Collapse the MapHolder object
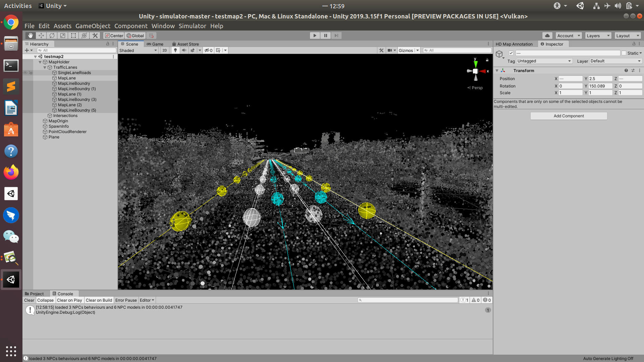This screenshot has width=644, height=362. point(40,62)
